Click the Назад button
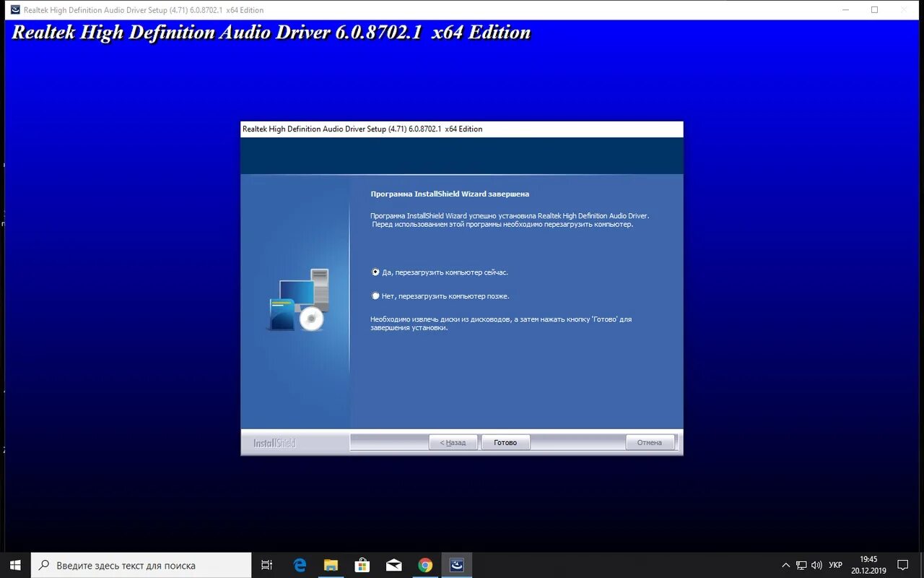This screenshot has width=924, height=578. tap(453, 442)
